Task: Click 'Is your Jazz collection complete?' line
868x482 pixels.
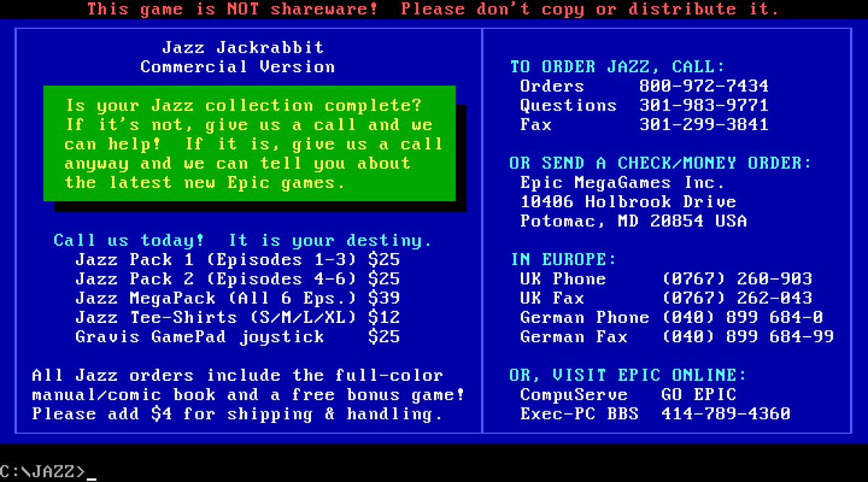Action: click(243, 106)
